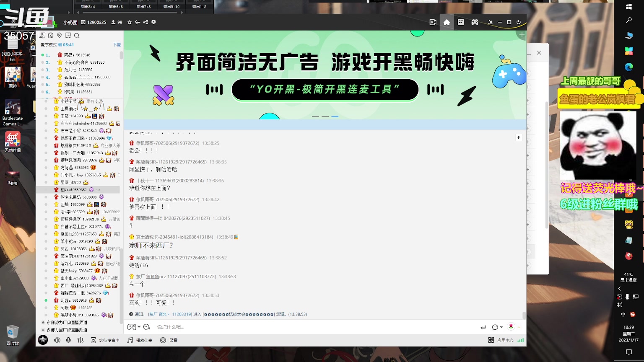Switch to the location pin tab in left panel
Viewport: 644px width, 362px height.
[59, 35]
